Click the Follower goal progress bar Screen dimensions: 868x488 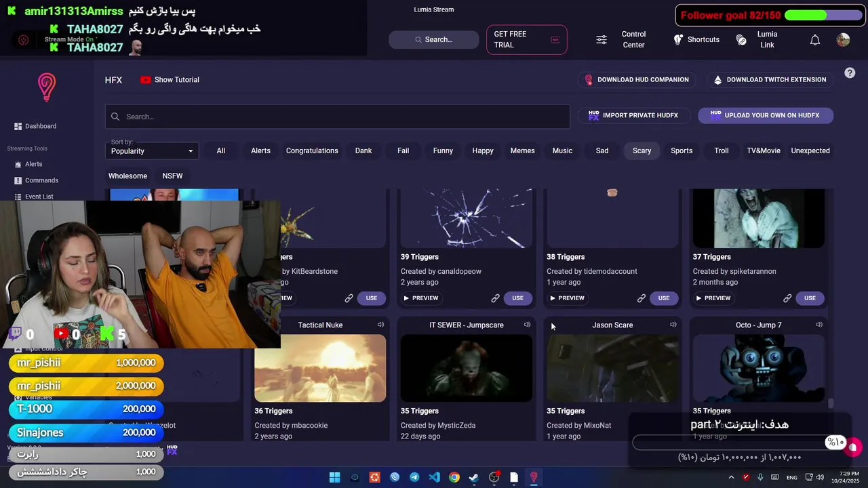pyautogui.click(x=823, y=15)
